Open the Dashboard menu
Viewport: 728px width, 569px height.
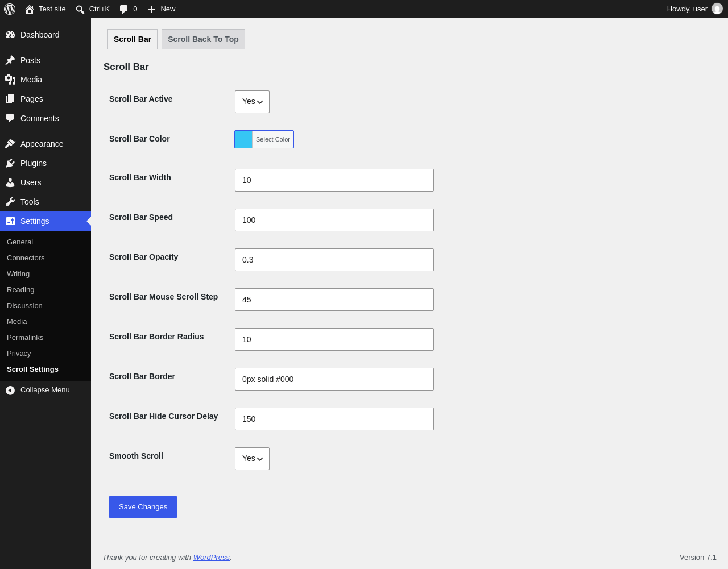45,35
